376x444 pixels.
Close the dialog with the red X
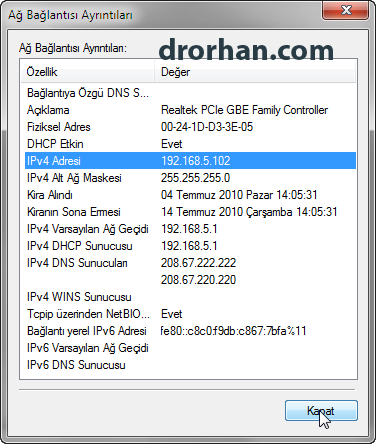pos(346,10)
